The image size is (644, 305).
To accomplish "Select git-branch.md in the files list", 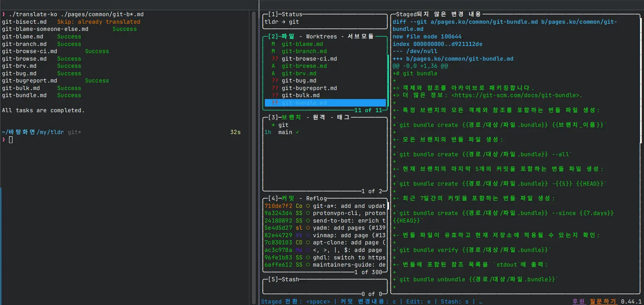I will pos(325,51).
